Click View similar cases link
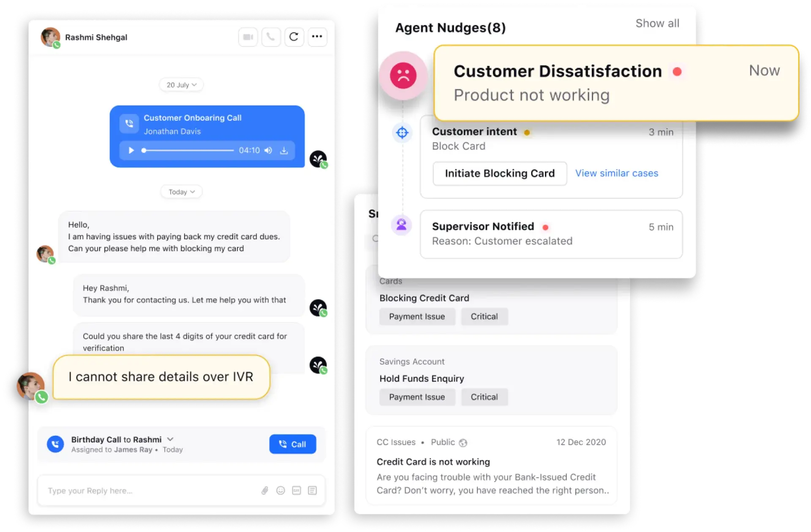 pos(617,173)
